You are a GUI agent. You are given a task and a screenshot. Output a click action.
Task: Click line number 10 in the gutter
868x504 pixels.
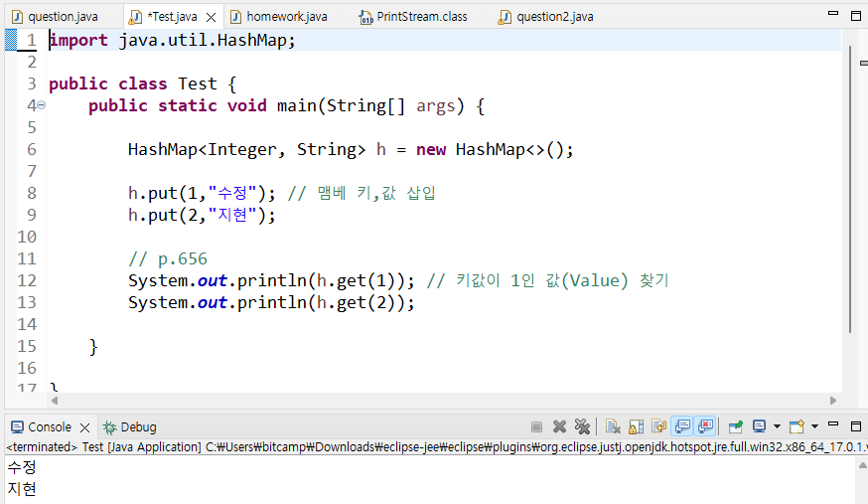point(27,237)
